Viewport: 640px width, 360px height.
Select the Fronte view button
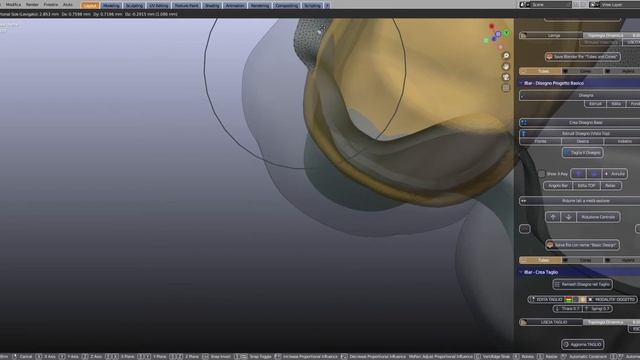click(x=540, y=141)
